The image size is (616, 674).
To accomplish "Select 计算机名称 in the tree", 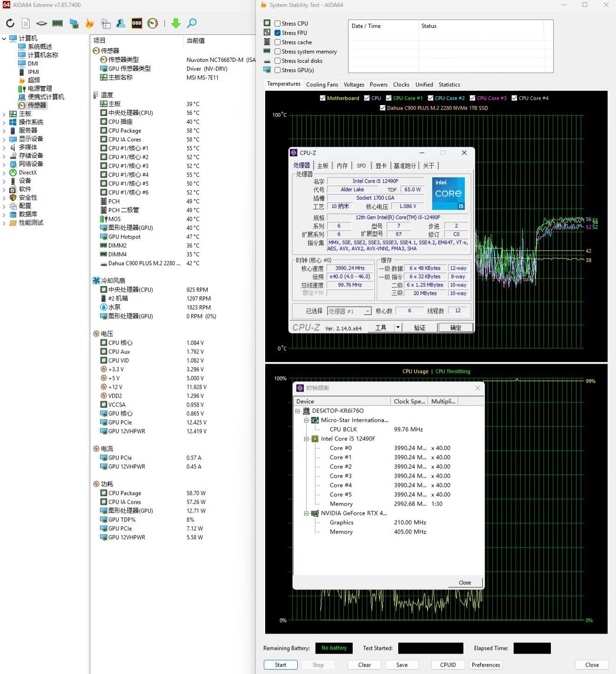I will 43,55.
